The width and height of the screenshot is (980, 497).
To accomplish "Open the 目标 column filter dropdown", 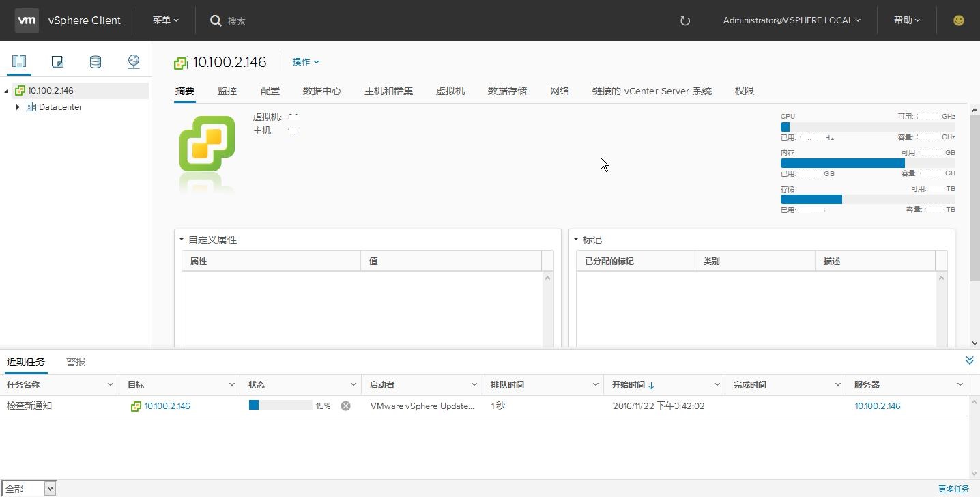I will (x=232, y=385).
